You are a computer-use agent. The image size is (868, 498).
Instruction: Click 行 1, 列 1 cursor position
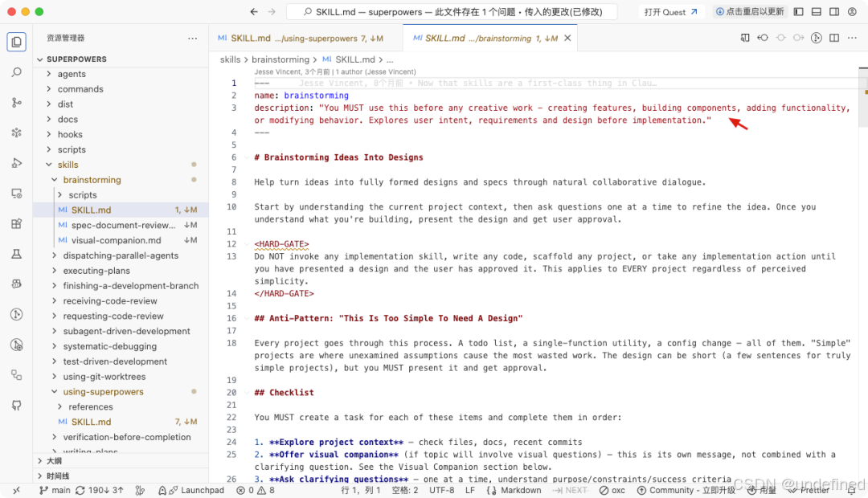(x=360, y=490)
